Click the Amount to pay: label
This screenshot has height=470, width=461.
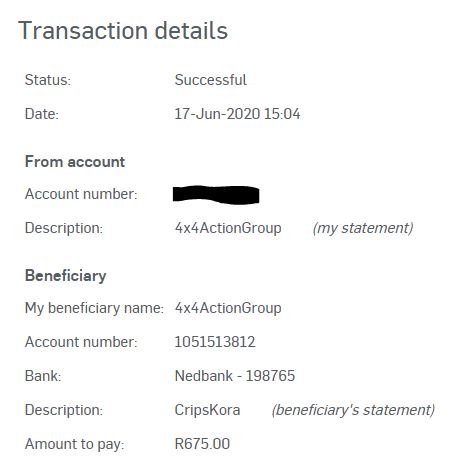click(x=75, y=444)
